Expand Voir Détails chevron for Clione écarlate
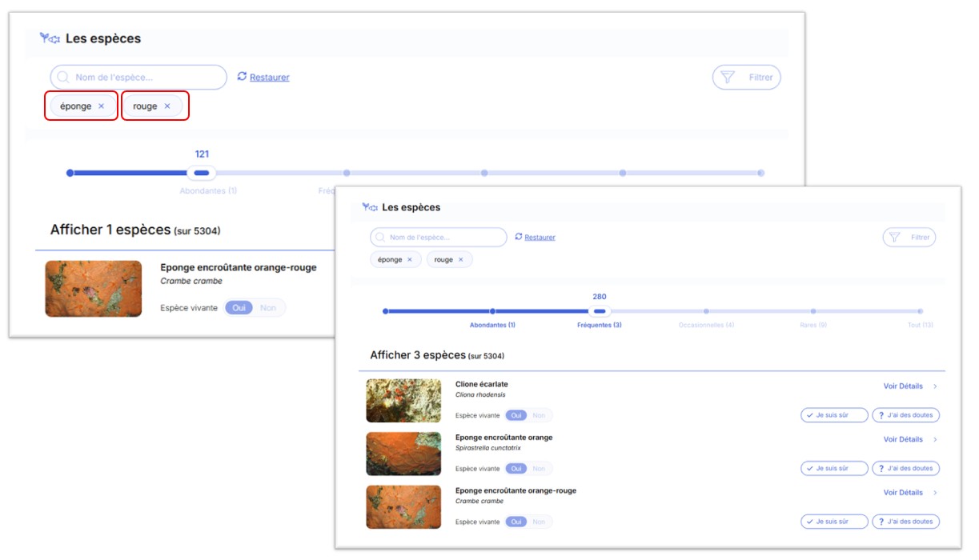The image size is (979, 560). pyautogui.click(x=935, y=386)
